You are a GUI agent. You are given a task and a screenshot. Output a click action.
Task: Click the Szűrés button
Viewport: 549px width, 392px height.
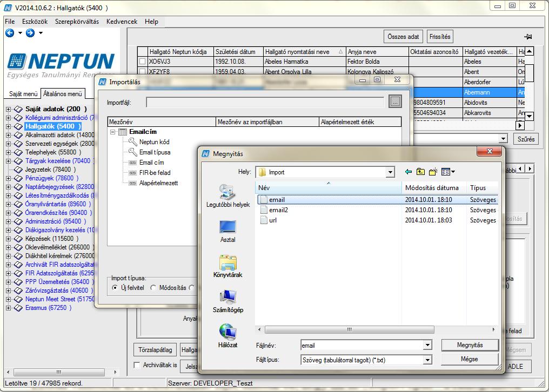526,139
